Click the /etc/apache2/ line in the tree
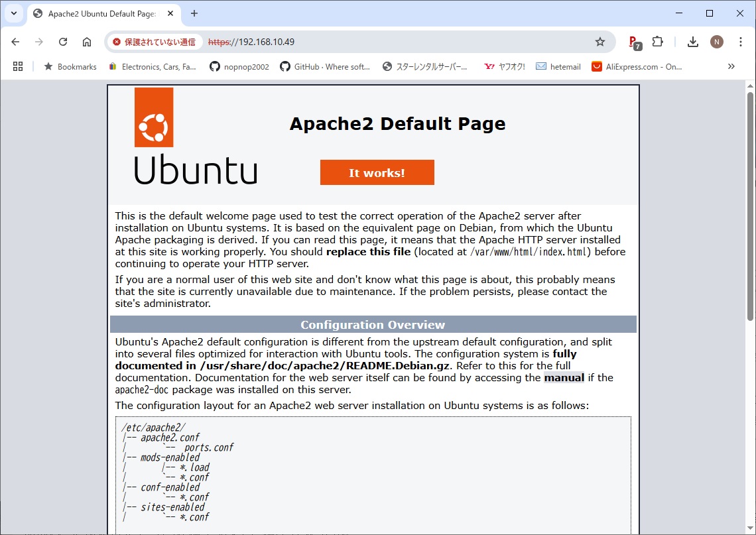The width and height of the screenshot is (756, 535). 154,428
